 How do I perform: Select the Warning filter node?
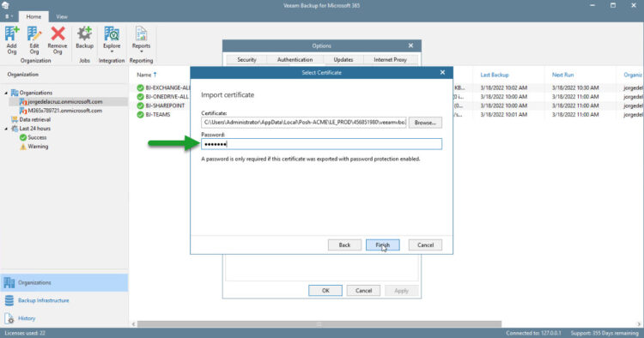click(38, 147)
